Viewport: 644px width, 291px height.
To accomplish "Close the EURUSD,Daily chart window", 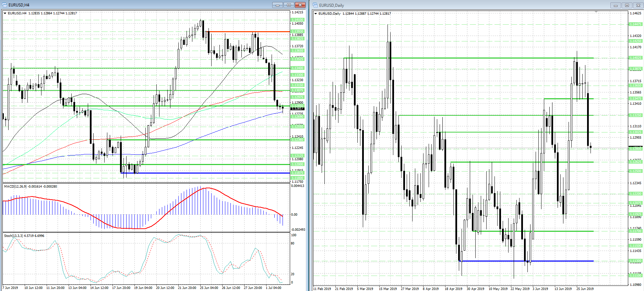I will click(x=638, y=5).
